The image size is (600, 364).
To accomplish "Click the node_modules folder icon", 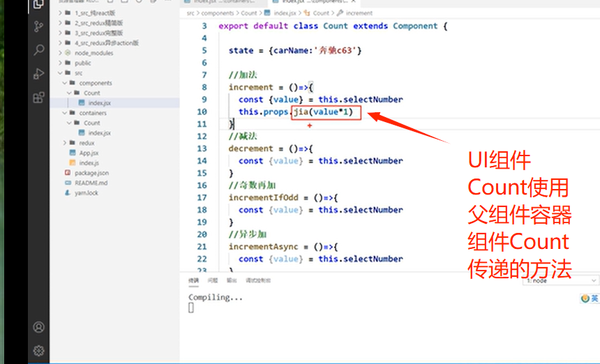I will tap(68, 53).
